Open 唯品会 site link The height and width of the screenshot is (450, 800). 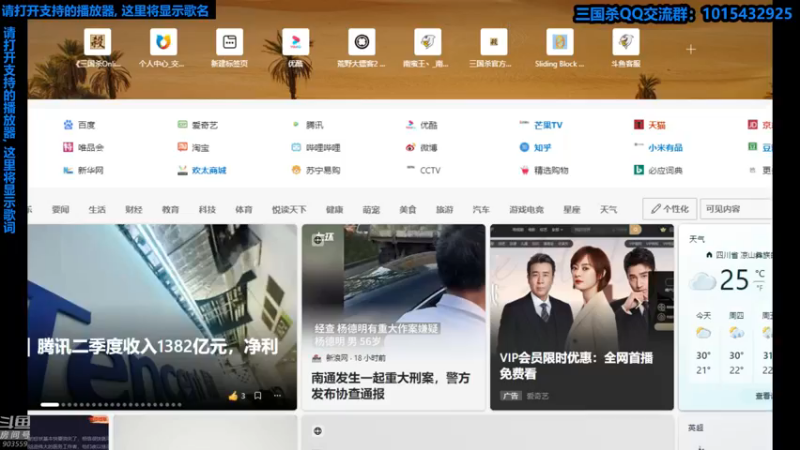pyautogui.click(x=83, y=147)
